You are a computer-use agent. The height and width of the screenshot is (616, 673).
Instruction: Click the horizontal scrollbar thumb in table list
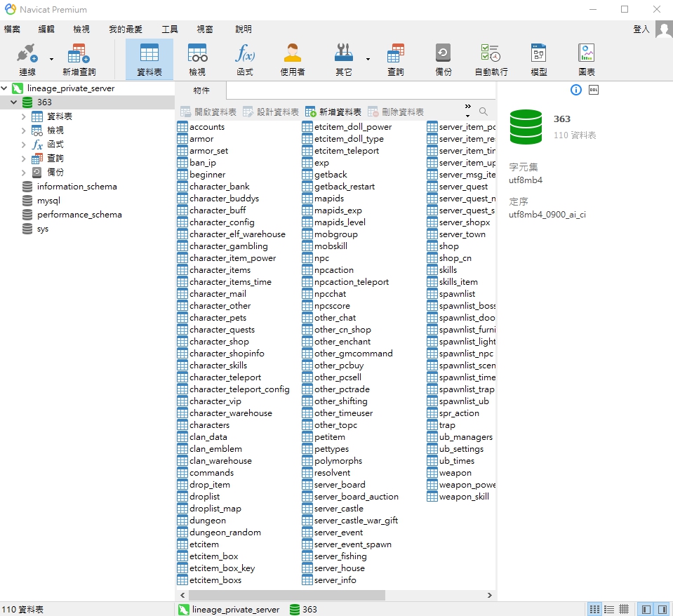[287, 595]
